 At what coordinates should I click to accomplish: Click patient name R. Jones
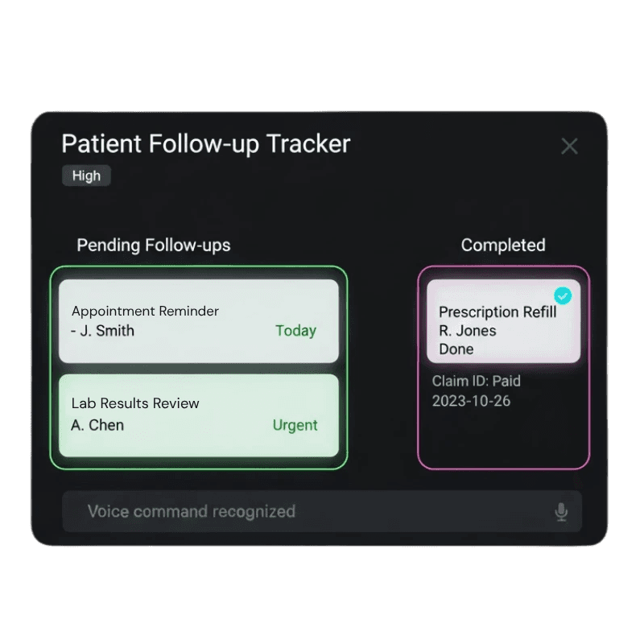(467, 330)
